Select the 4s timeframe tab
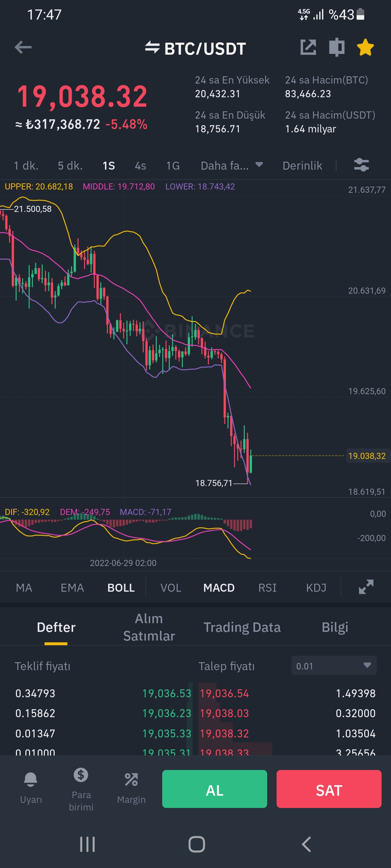Screen dimensions: 391x868 [140, 166]
